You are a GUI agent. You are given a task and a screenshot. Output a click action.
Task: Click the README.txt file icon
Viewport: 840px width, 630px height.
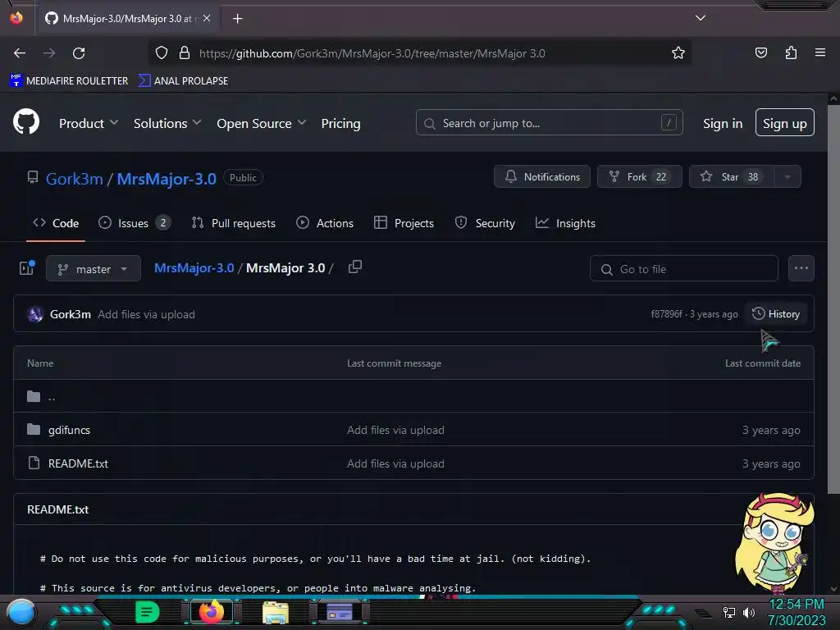[34, 463]
